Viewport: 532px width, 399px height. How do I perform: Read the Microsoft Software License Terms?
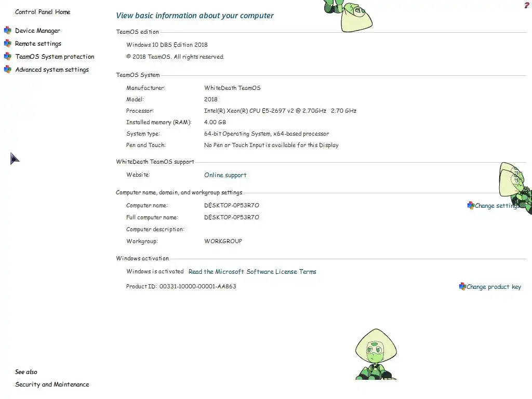pyautogui.click(x=252, y=272)
